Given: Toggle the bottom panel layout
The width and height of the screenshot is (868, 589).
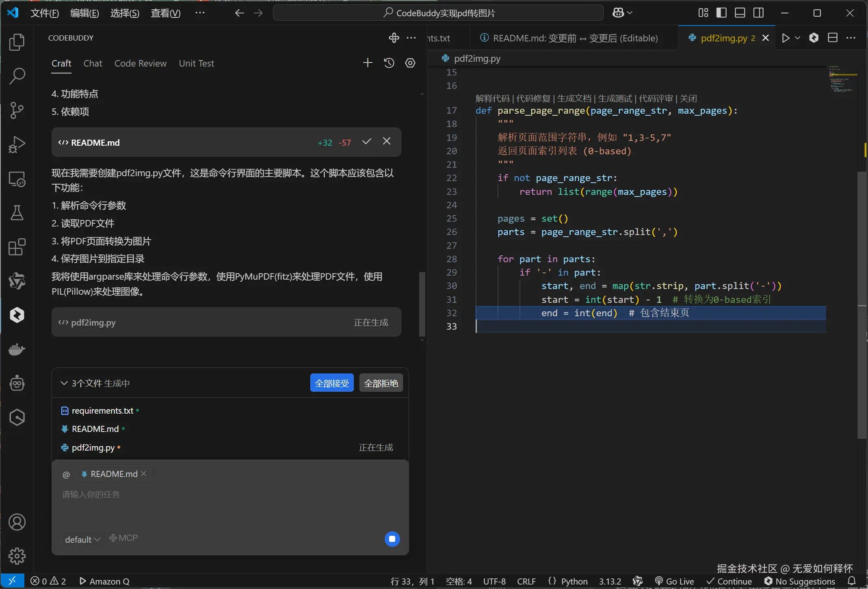Looking at the screenshot, I should [740, 13].
